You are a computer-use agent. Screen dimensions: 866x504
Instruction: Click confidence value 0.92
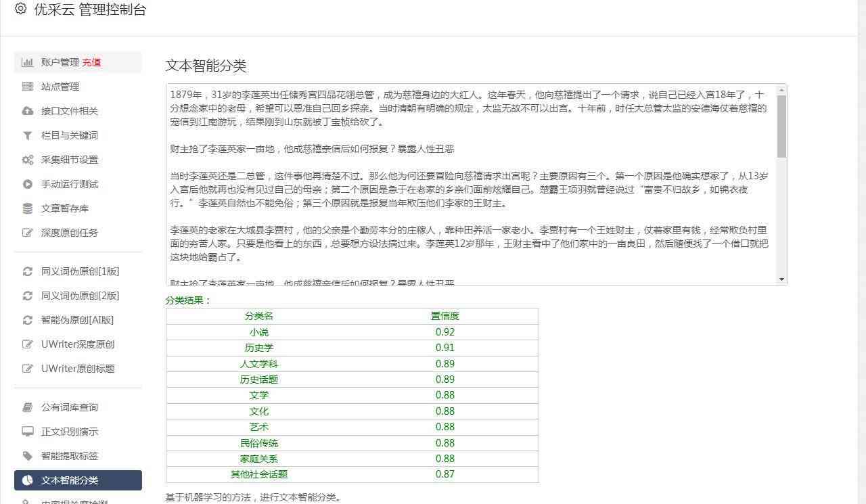click(445, 332)
